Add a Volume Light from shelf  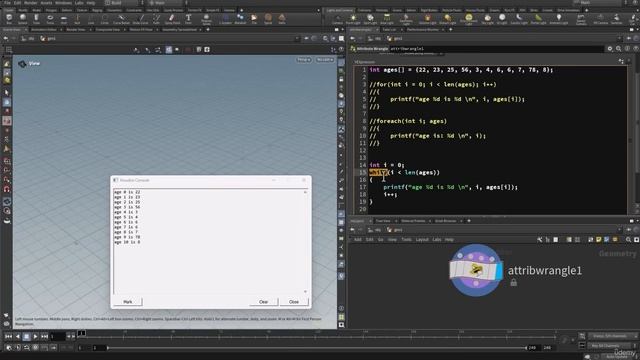tap(428, 19)
